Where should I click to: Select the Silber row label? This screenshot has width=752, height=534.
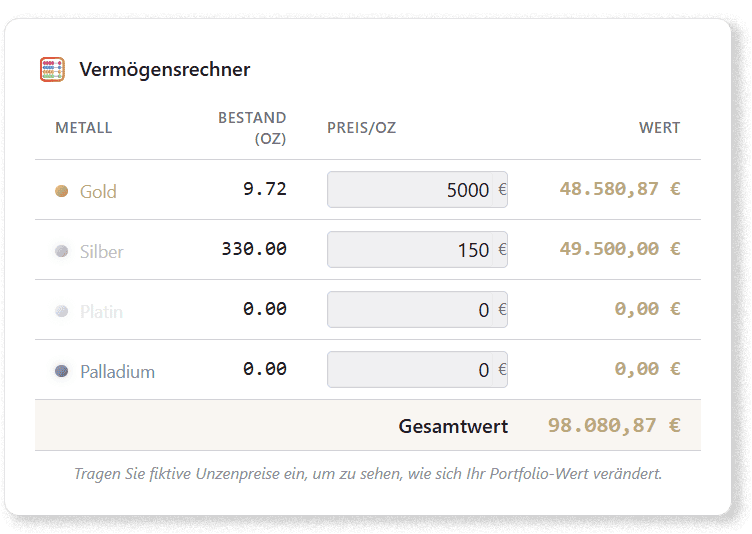[x=102, y=251]
